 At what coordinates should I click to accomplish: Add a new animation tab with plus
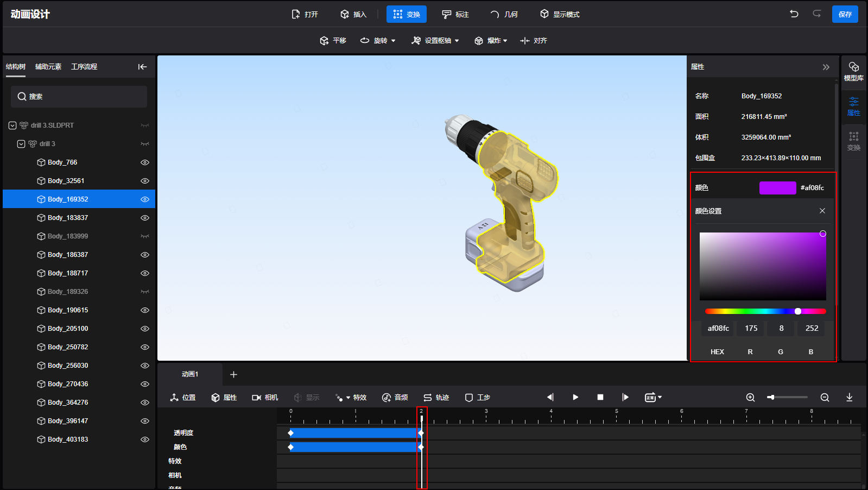233,374
